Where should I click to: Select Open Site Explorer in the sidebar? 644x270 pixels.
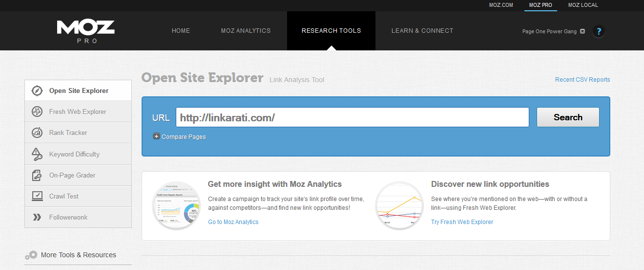[x=78, y=90]
